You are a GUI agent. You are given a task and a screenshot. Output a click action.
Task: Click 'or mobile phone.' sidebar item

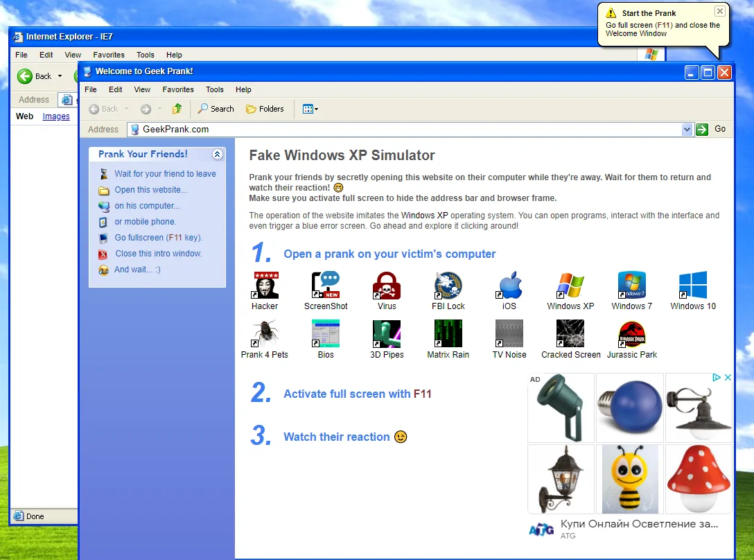146,221
